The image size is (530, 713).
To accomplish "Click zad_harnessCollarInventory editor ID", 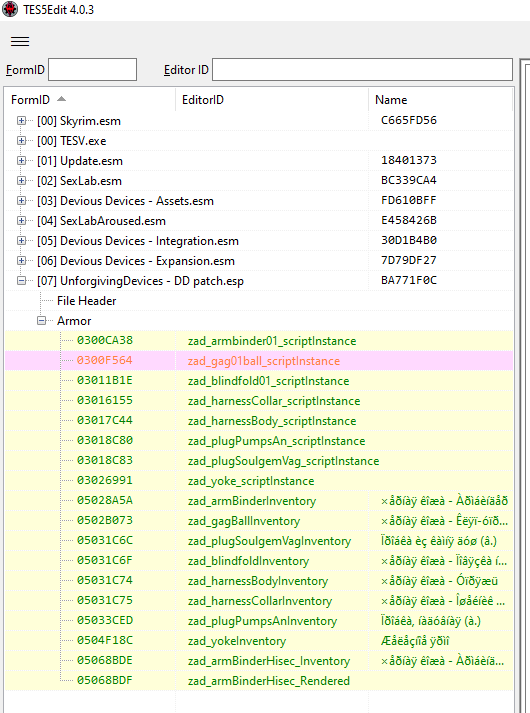I will pyautogui.click(x=260, y=602).
